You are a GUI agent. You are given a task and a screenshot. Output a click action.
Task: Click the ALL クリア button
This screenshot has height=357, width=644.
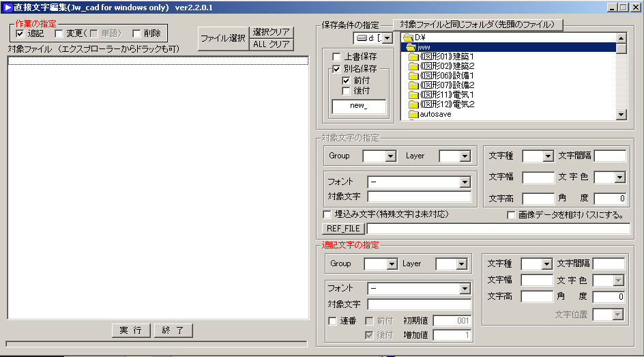(x=272, y=44)
